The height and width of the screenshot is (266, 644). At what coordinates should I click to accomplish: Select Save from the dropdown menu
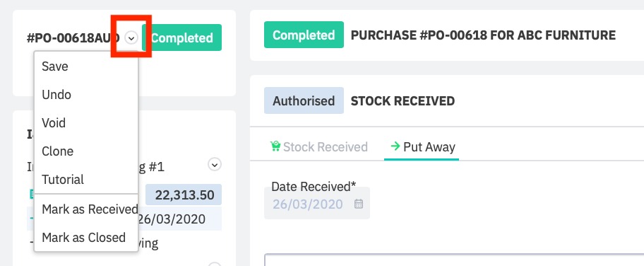tap(86, 66)
